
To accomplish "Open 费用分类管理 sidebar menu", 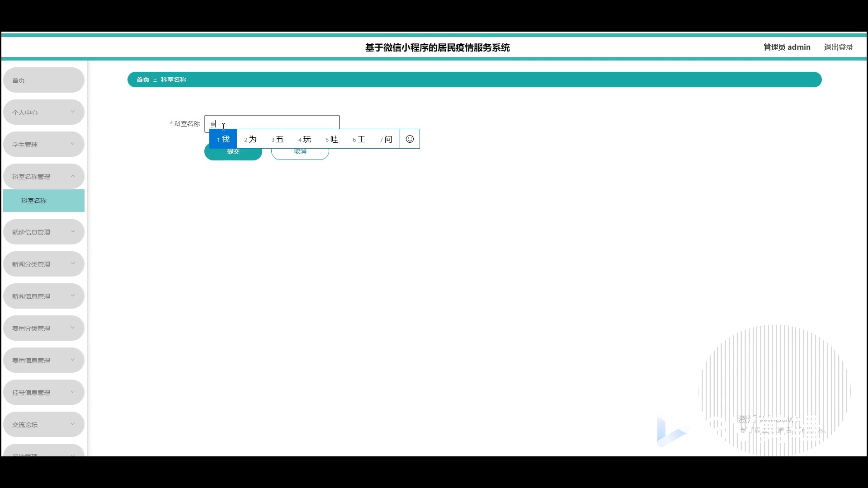I will (44, 328).
